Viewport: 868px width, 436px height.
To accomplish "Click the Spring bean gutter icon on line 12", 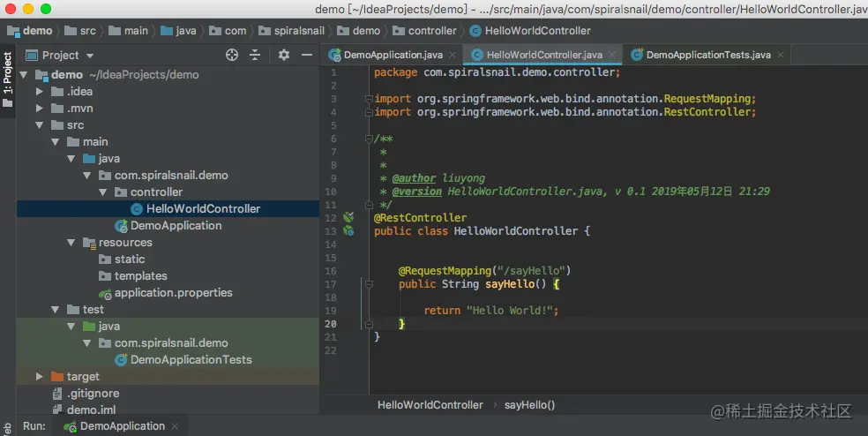I will coord(348,217).
